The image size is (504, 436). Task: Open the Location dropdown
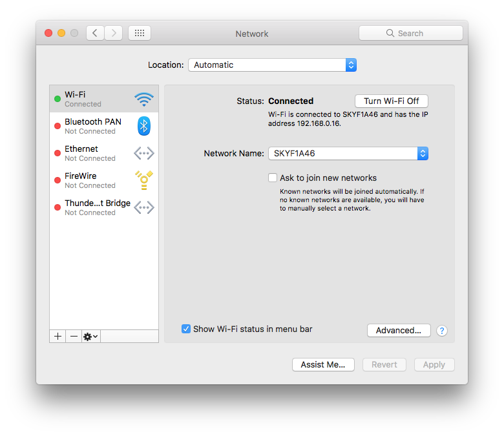pos(272,65)
